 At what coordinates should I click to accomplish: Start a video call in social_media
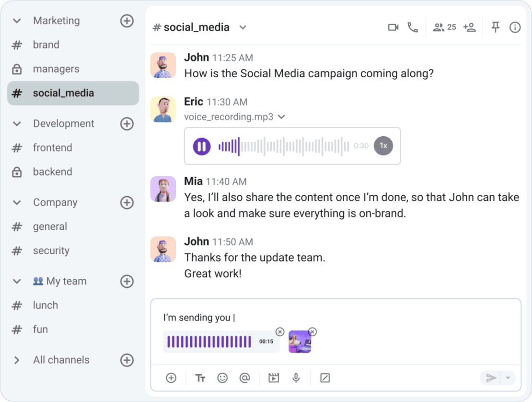point(393,27)
